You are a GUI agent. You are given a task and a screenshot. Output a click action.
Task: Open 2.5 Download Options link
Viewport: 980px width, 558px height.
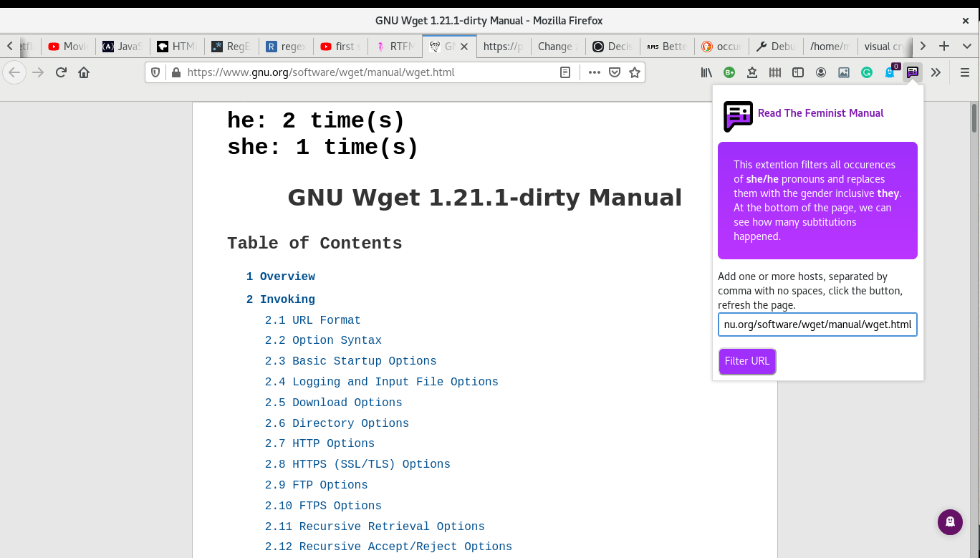point(334,403)
